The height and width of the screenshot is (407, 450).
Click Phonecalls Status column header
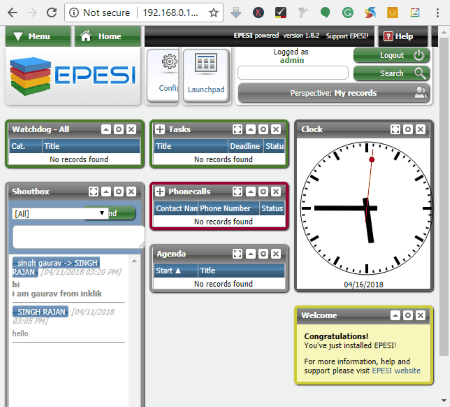(272, 208)
